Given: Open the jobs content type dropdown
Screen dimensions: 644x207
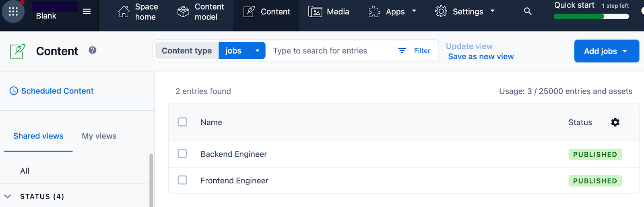Looking at the screenshot, I should (x=242, y=51).
